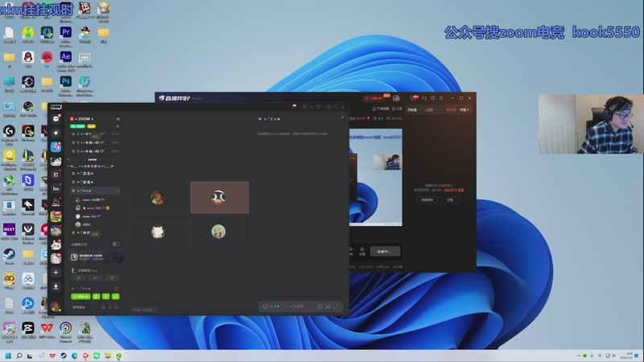644x362 pixels.
Task: Click the download icon in KOOK sidebar
Action: coord(56,286)
